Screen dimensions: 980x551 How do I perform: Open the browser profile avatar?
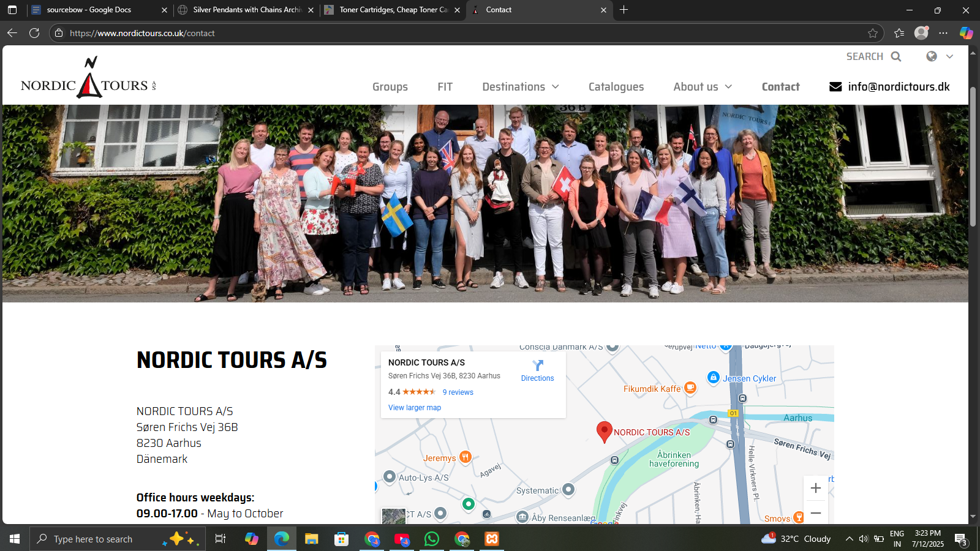[x=921, y=33]
